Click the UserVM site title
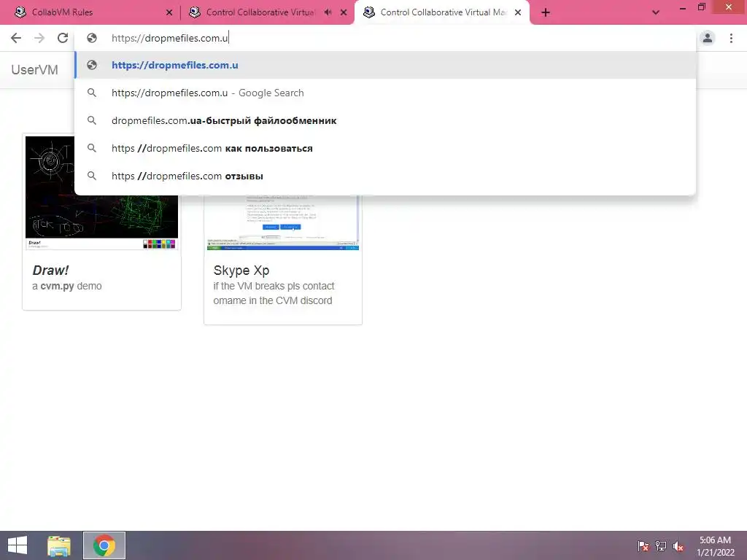This screenshot has height=560, width=747. (34, 70)
